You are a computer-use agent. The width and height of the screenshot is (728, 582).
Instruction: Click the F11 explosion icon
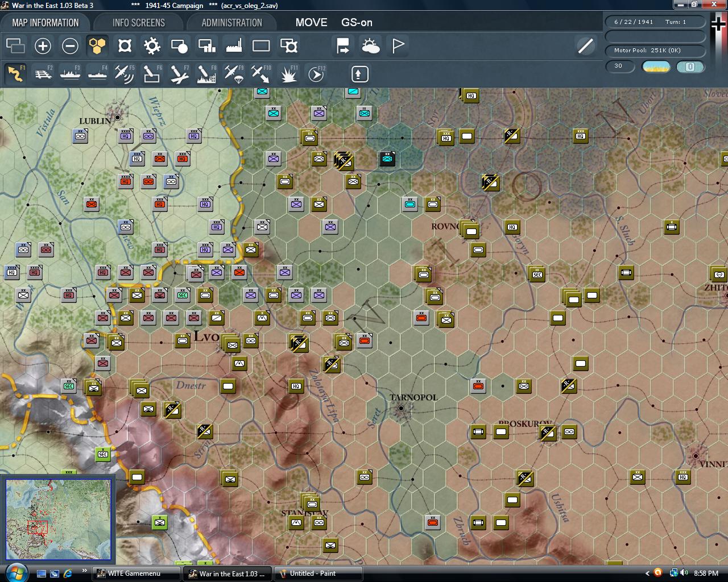click(x=289, y=74)
